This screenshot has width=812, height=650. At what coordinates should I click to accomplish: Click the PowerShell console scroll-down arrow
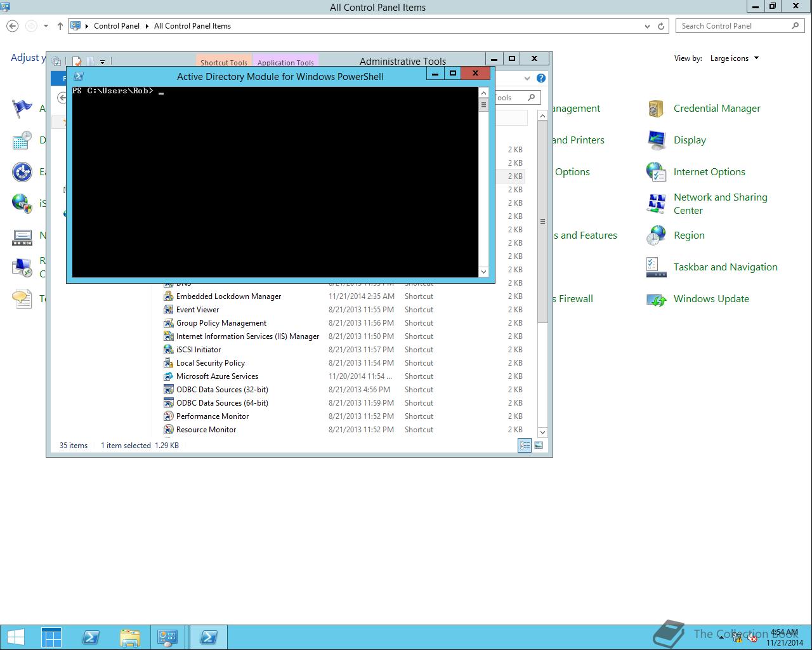pyautogui.click(x=483, y=272)
